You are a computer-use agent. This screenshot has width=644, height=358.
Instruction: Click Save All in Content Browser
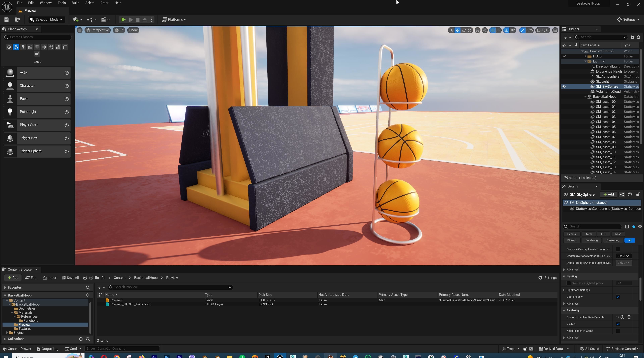[70, 278]
